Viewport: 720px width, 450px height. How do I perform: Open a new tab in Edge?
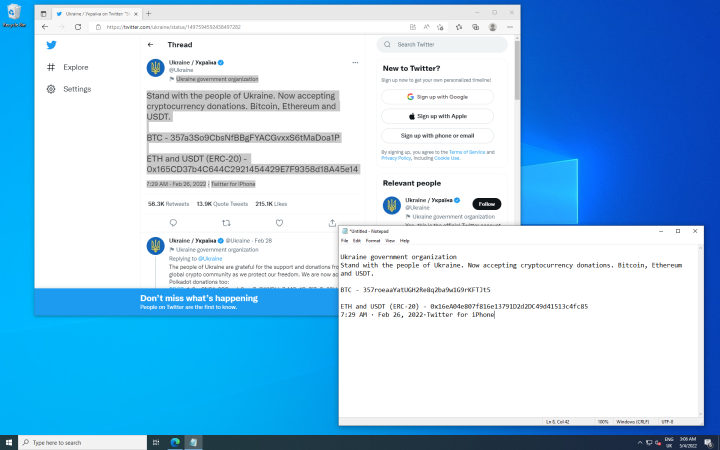click(148, 14)
